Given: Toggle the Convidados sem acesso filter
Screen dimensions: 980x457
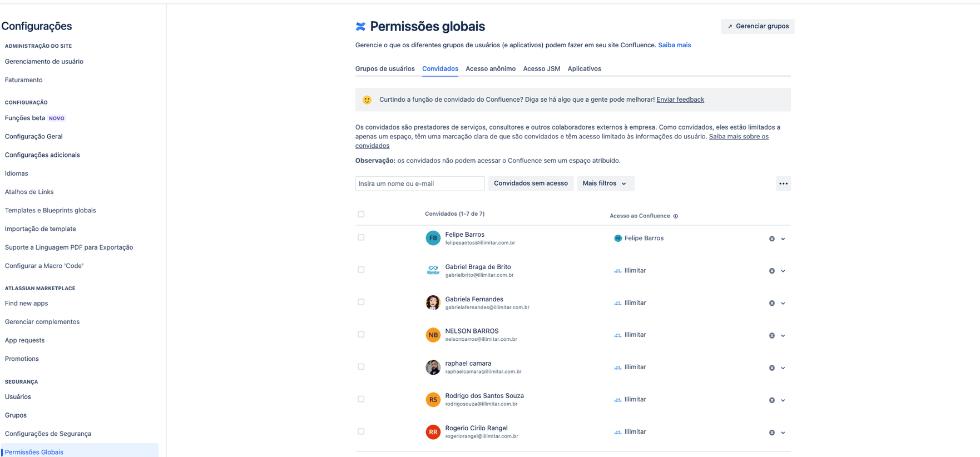Looking at the screenshot, I should point(531,183).
